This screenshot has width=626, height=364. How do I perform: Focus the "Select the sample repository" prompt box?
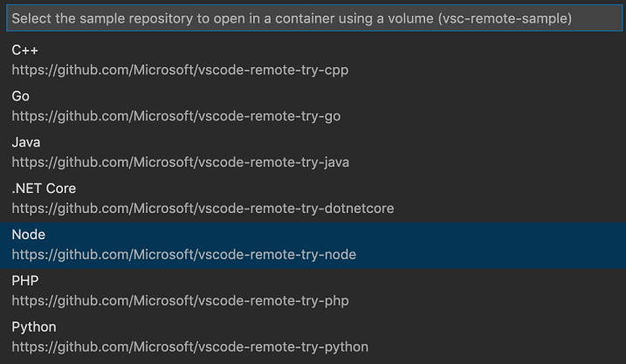click(175, 18)
